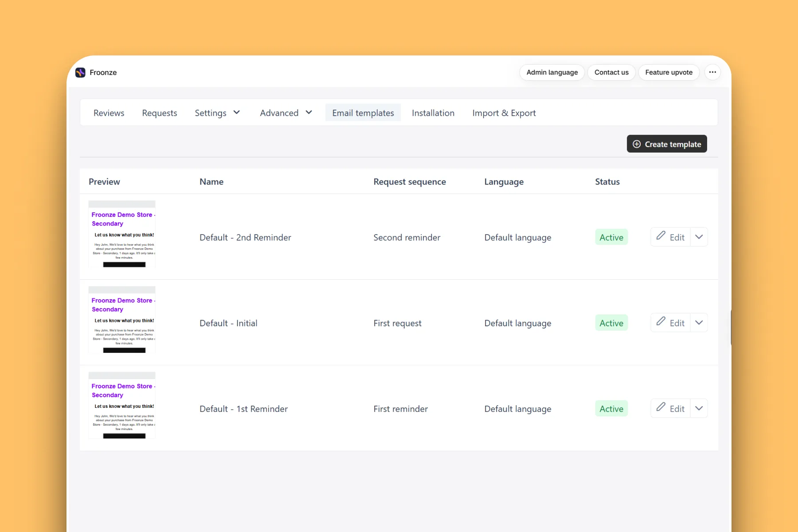Expand actions chevron for 2nd Reminder row
The height and width of the screenshot is (532, 798).
[699, 237]
